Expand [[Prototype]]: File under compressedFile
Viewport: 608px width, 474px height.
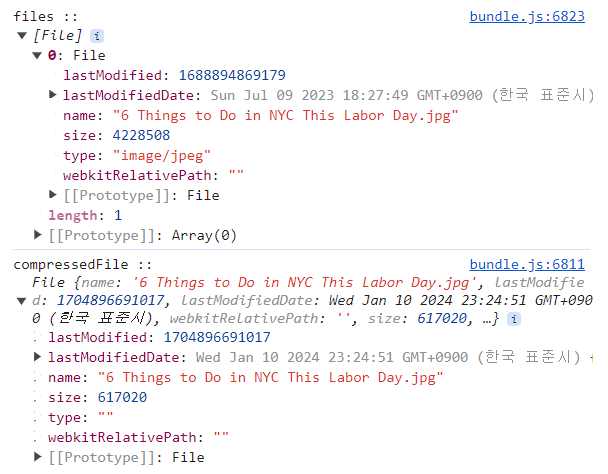(38, 457)
